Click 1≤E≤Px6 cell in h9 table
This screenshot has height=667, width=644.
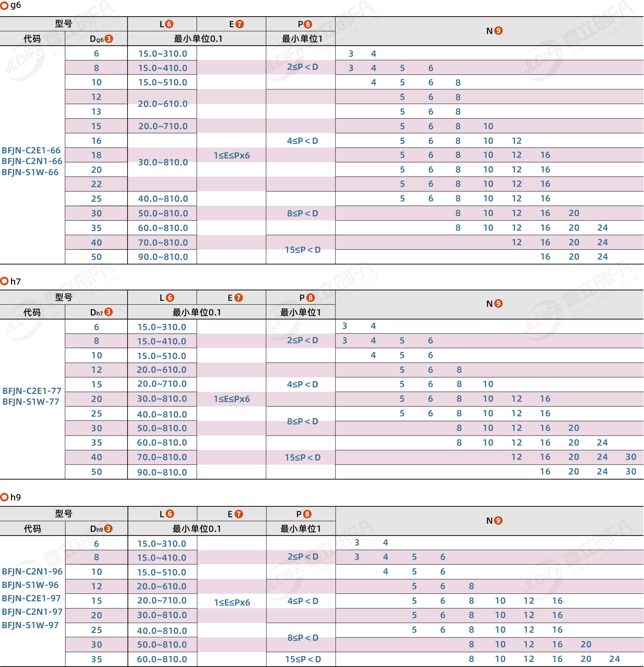pyautogui.click(x=232, y=602)
